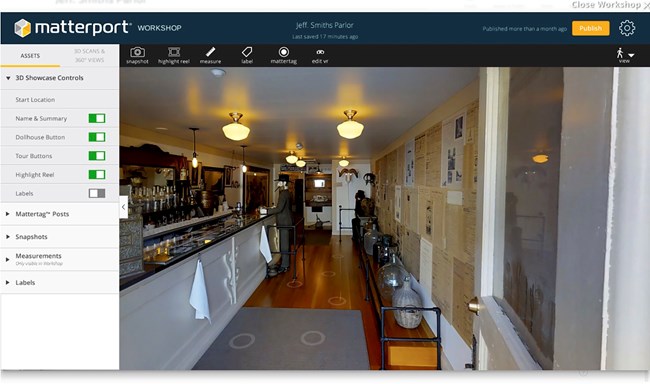Open the view mode walking-figure dropdown
Image resolution: width=650 pixels, height=384 pixels.
pyautogui.click(x=625, y=55)
